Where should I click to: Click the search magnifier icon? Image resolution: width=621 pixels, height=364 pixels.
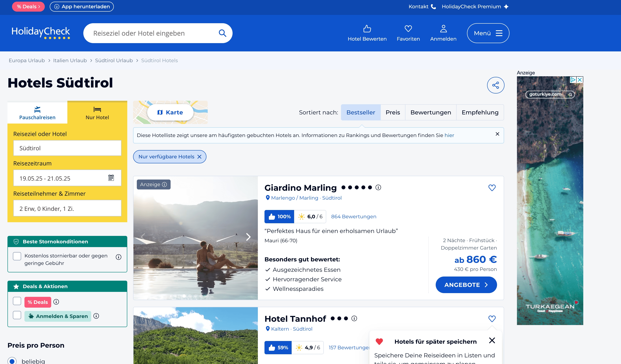[x=222, y=33]
